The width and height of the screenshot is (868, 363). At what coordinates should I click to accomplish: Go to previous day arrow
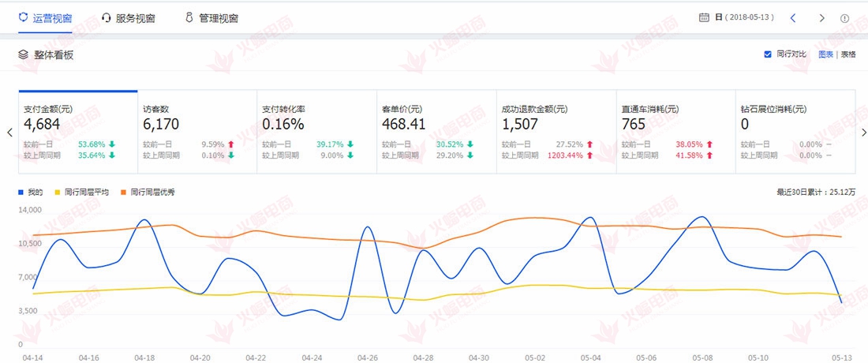click(793, 17)
